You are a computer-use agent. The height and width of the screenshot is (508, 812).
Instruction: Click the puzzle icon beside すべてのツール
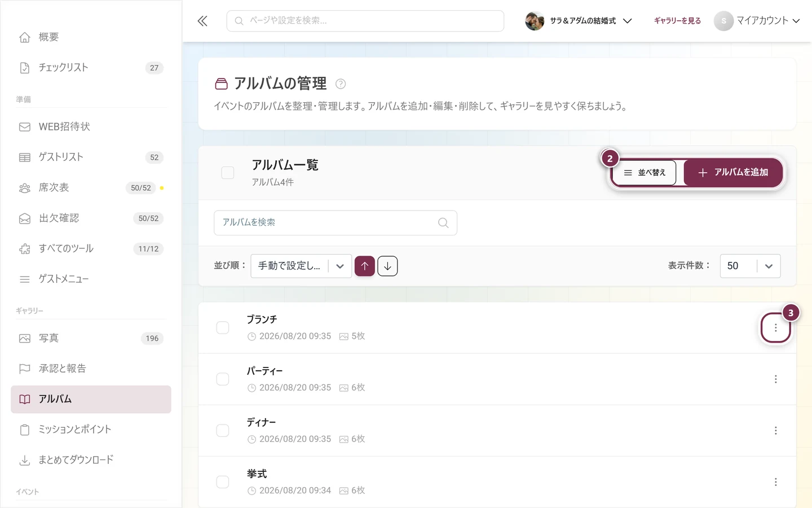point(25,249)
